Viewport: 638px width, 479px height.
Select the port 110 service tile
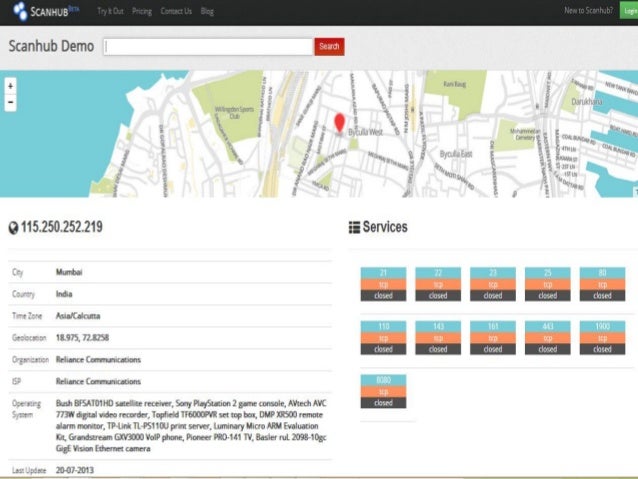(383, 338)
